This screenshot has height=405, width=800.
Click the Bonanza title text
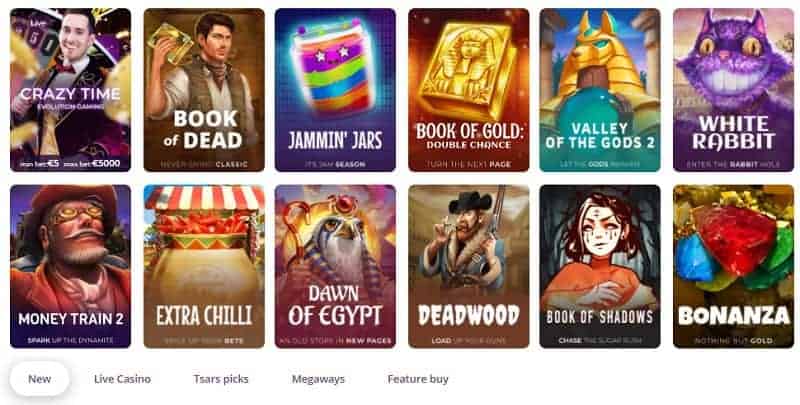(734, 316)
